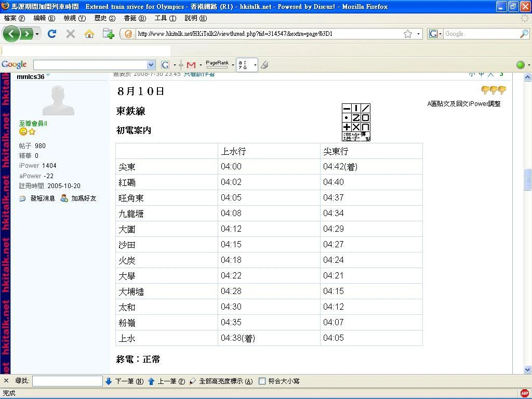Open the Gmail button dropdown arrow
The width and height of the screenshot is (532, 399).
coord(201,65)
